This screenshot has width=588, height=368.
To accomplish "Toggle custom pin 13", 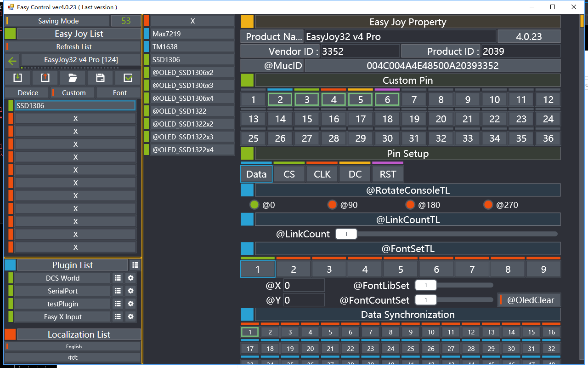I will [x=254, y=119].
